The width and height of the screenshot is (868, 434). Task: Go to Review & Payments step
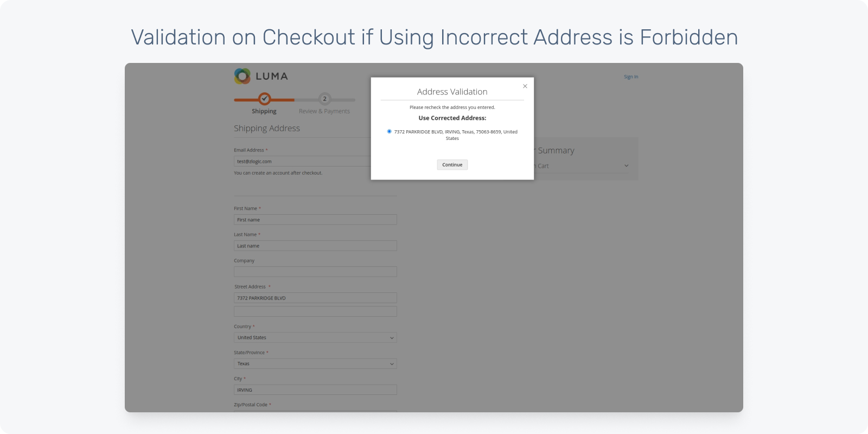[324, 111]
